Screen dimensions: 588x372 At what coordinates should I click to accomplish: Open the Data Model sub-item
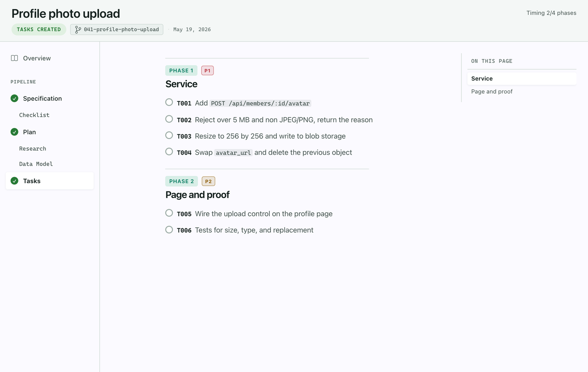(36, 164)
